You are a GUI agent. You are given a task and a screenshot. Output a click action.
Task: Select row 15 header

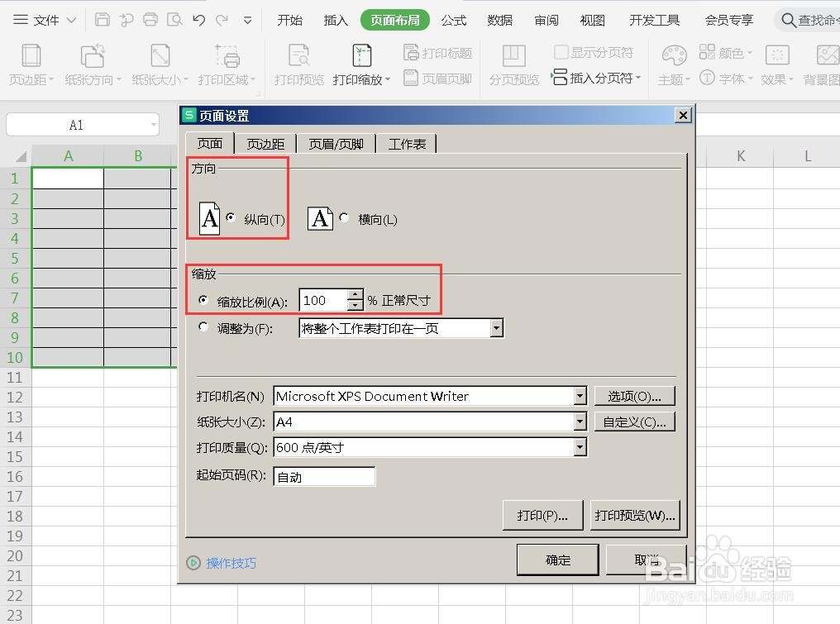coord(15,457)
